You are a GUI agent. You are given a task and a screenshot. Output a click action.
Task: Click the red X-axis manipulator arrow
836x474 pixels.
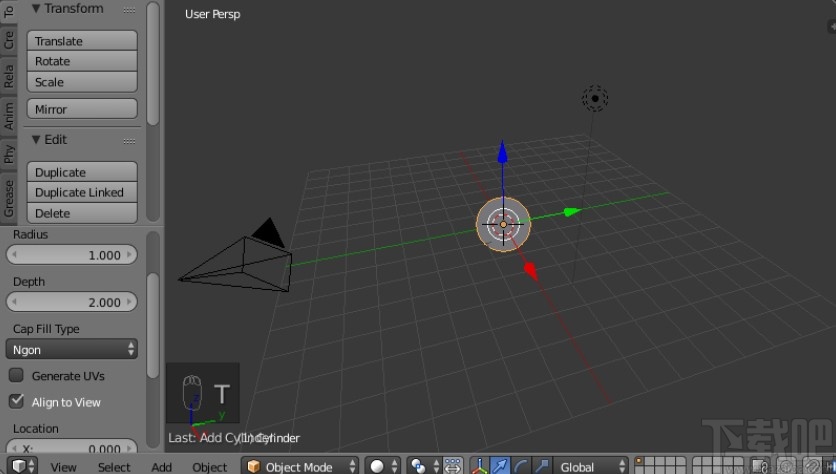[x=531, y=270]
